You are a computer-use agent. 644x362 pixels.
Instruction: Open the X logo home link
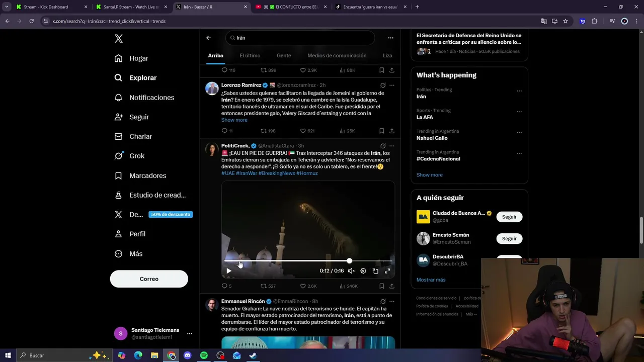tap(118, 39)
